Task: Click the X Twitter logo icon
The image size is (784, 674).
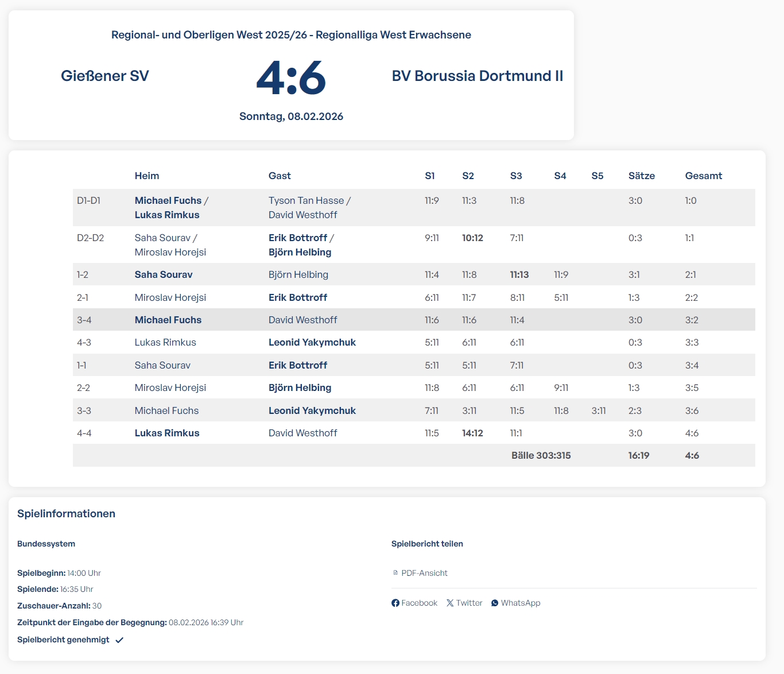Action: coord(450,603)
